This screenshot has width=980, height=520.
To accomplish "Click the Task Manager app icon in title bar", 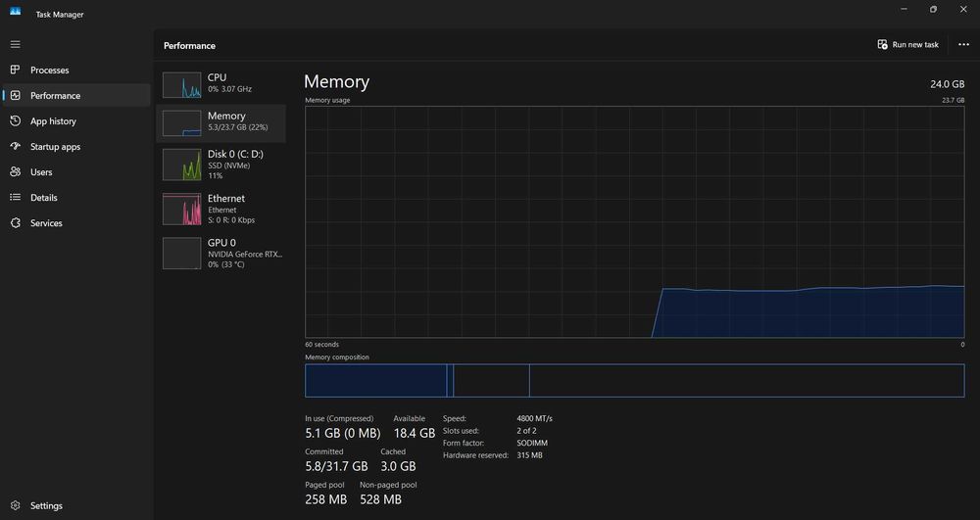I will 15,11.
